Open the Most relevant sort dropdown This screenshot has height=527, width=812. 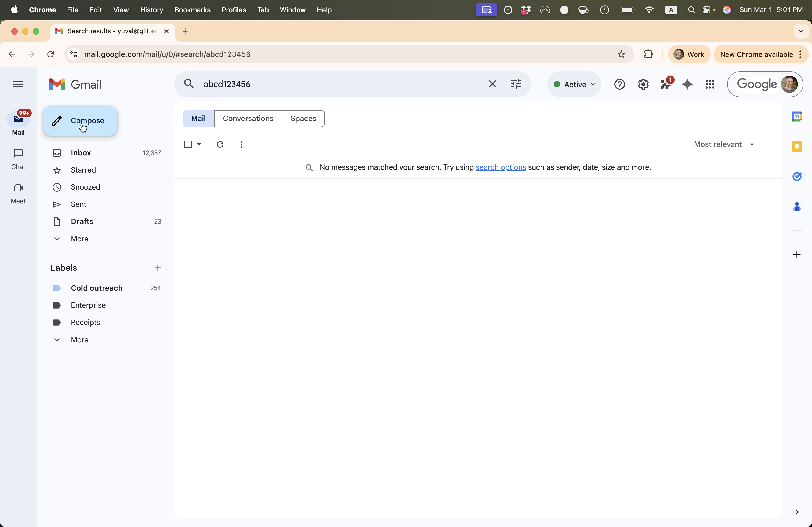[723, 144]
